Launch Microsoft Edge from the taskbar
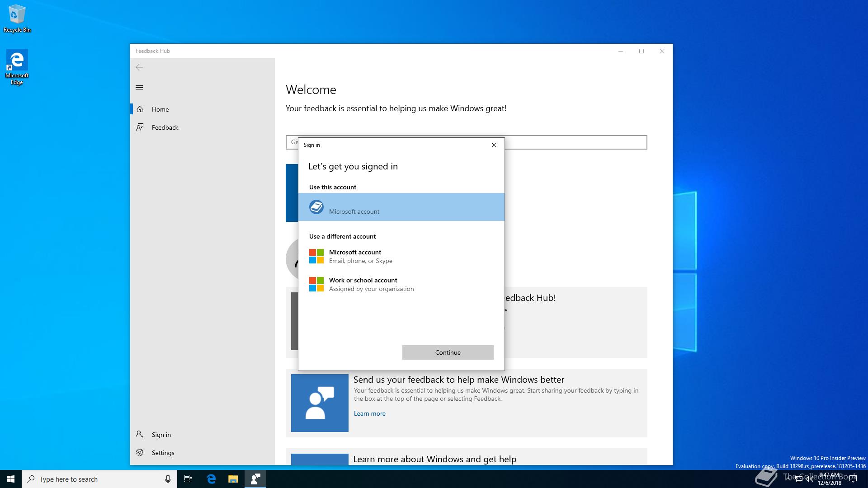The image size is (868, 488). [211, 479]
